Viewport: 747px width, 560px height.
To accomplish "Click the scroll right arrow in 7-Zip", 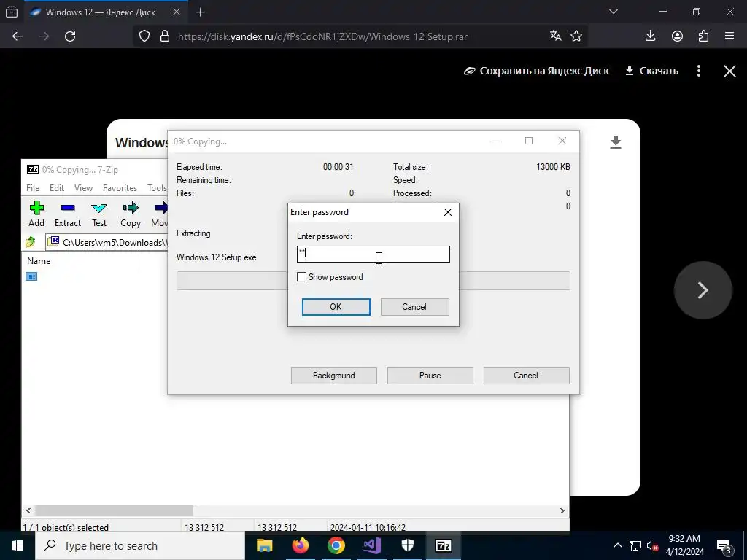I will click(x=562, y=510).
